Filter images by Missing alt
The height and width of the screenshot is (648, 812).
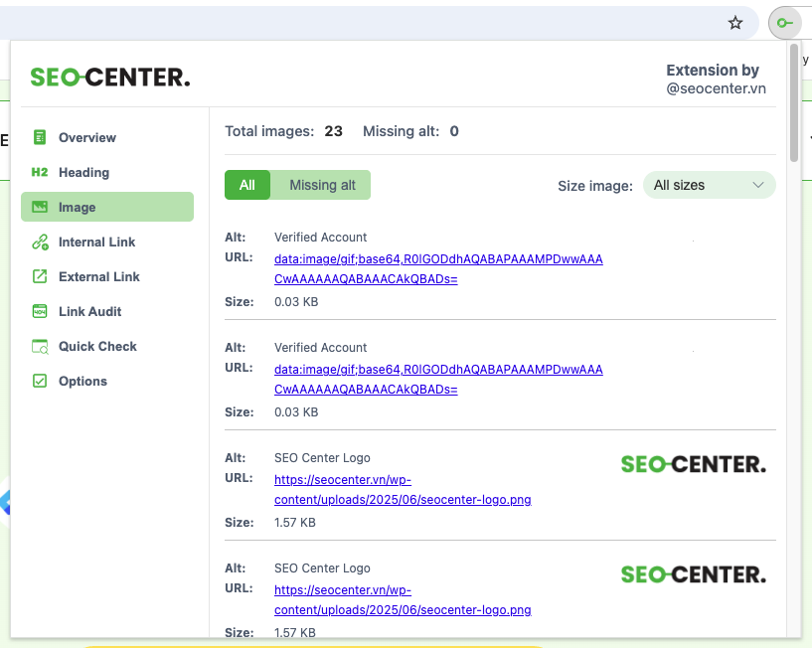pyautogui.click(x=322, y=185)
